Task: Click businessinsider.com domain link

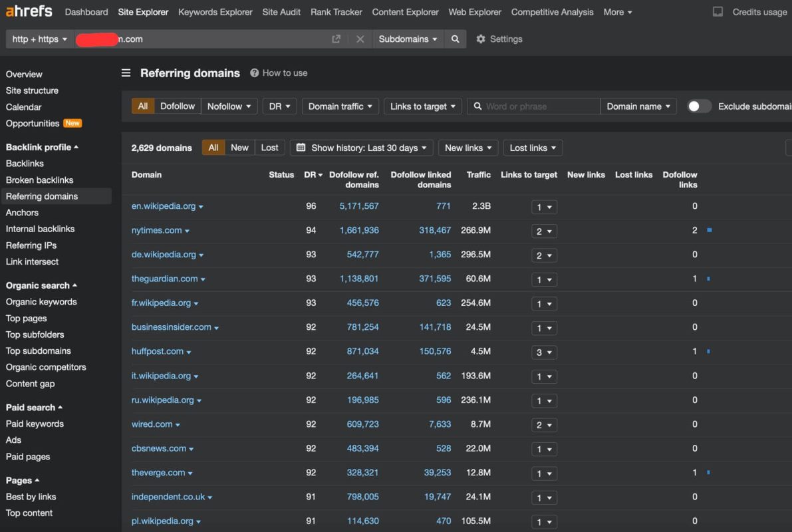Action: pyautogui.click(x=171, y=327)
